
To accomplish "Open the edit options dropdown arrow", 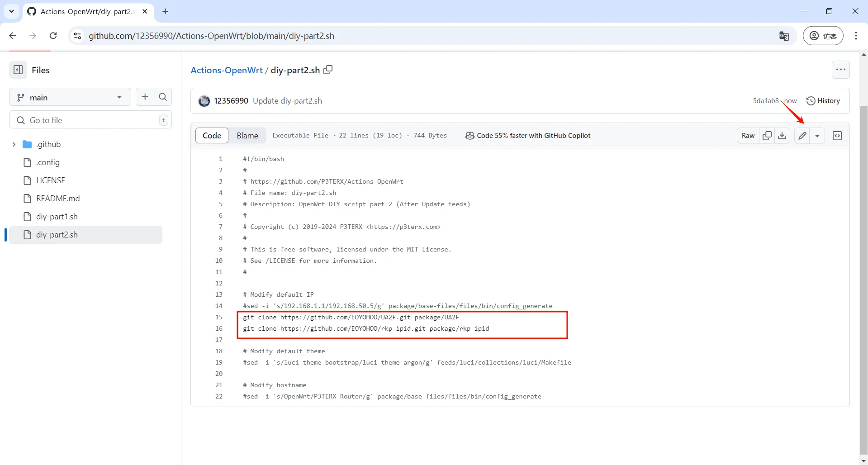I will pyautogui.click(x=817, y=135).
